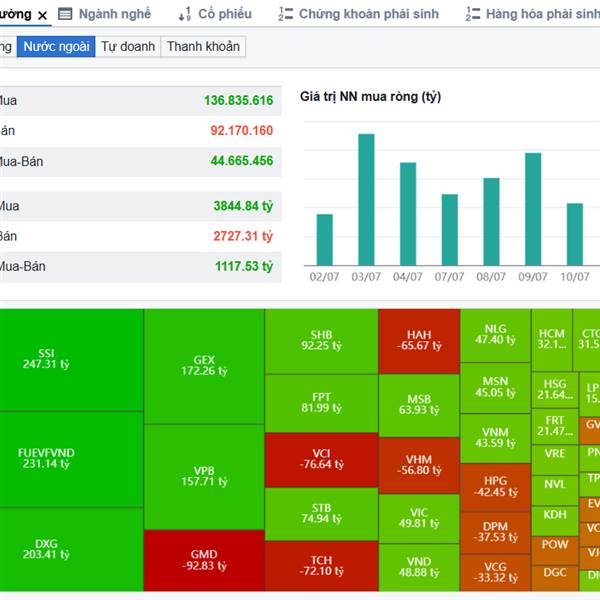Click the Chứng khoán phái sinh list icon

(x=285, y=14)
